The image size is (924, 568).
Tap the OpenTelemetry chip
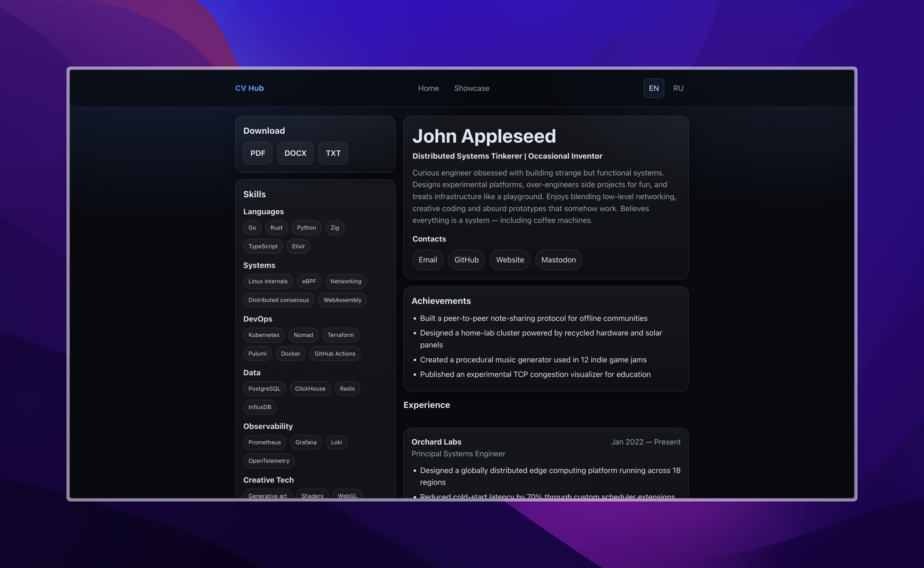pyautogui.click(x=268, y=461)
